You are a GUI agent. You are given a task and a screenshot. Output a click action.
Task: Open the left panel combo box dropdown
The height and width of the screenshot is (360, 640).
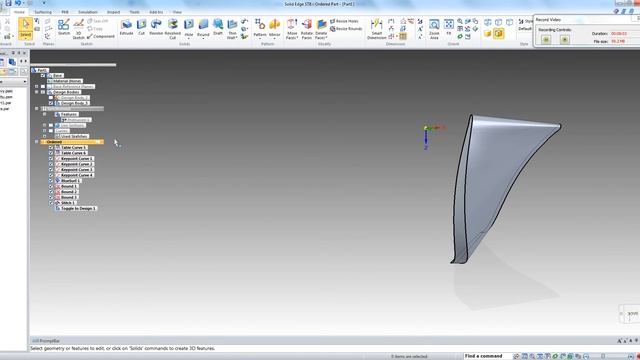click(25, 82)
